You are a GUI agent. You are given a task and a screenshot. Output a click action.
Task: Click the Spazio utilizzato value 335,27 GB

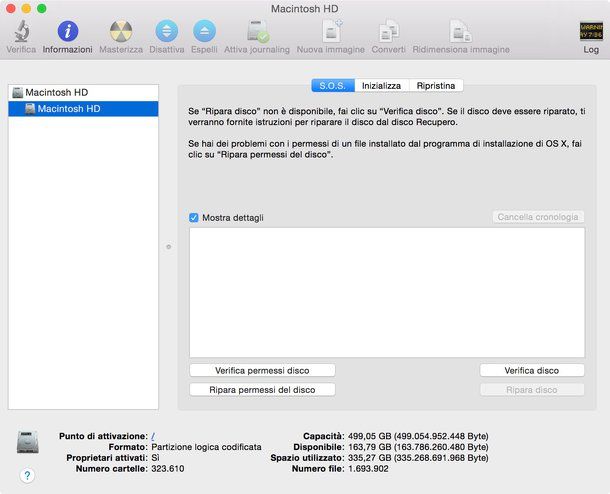[x=418, y=458]
